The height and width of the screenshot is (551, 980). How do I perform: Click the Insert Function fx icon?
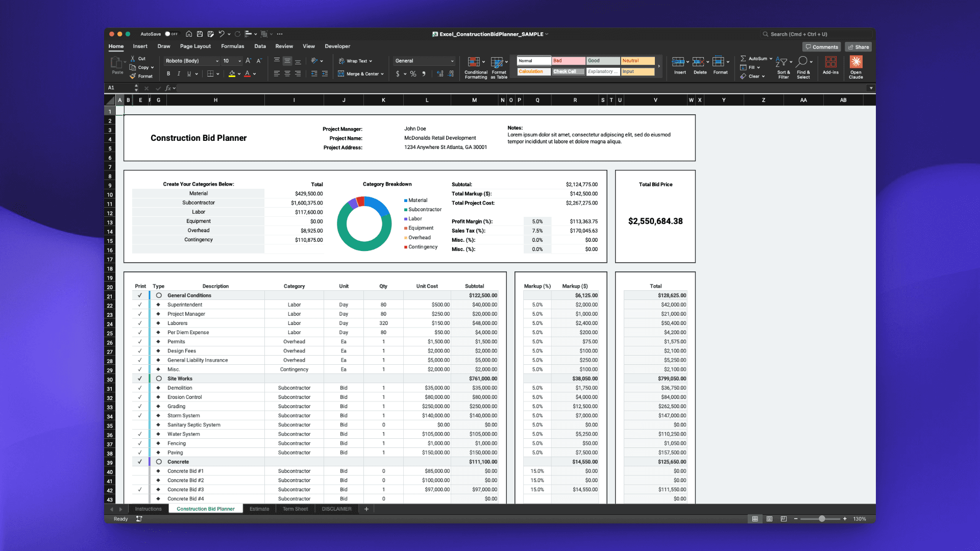(167, 88)
